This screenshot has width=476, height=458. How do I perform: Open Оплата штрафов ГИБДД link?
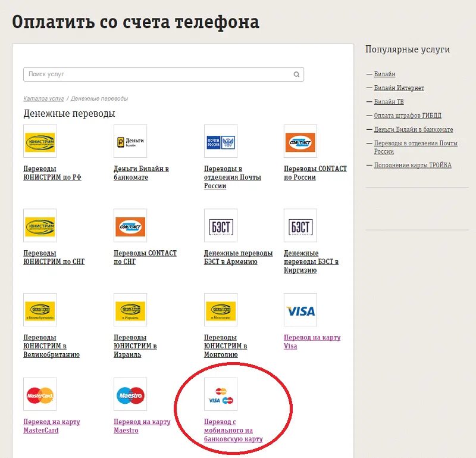pos(408,116)
